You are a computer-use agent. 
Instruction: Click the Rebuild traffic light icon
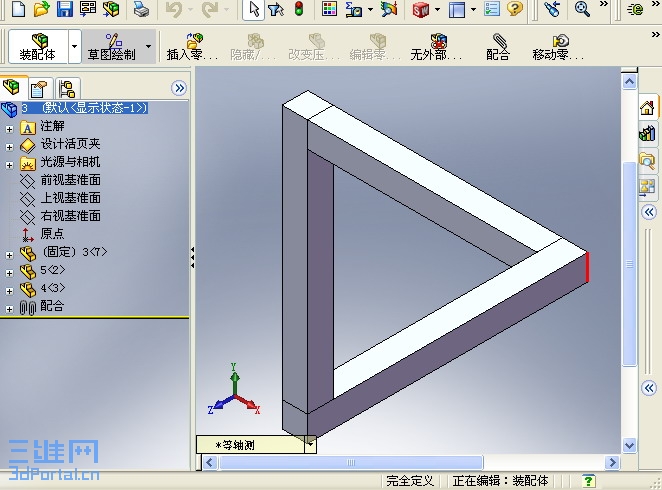coord(299,8)
